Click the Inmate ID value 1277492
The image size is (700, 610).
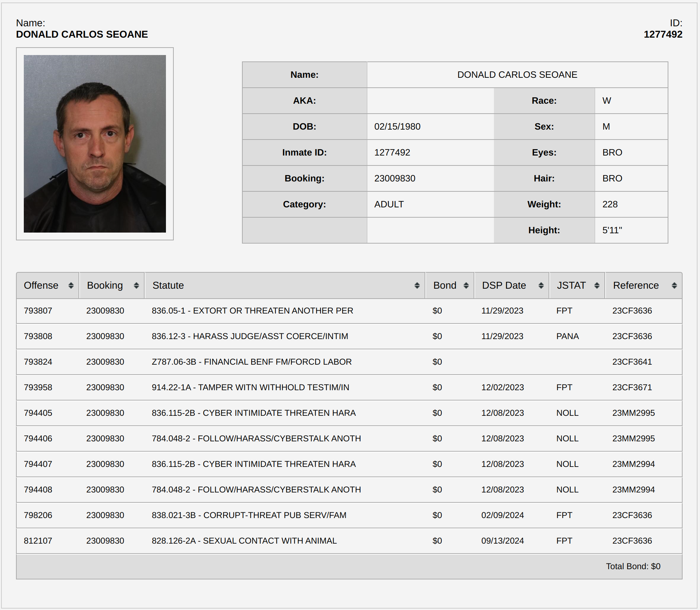(392, 152)
